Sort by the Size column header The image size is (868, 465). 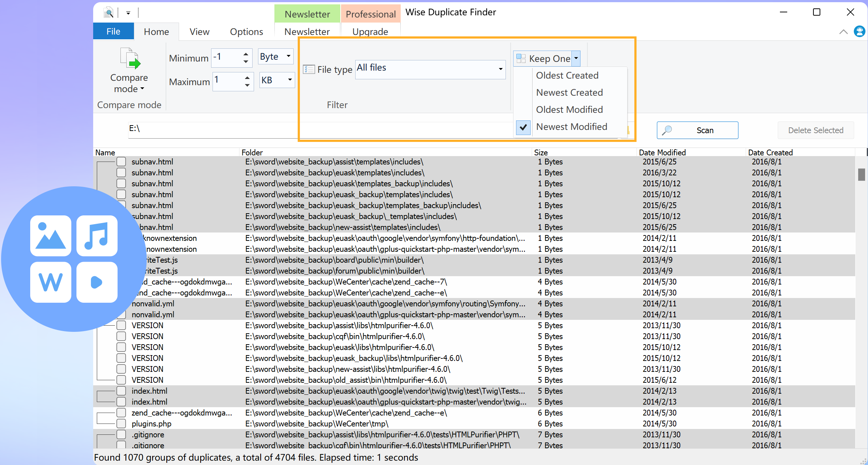point(540,152)
